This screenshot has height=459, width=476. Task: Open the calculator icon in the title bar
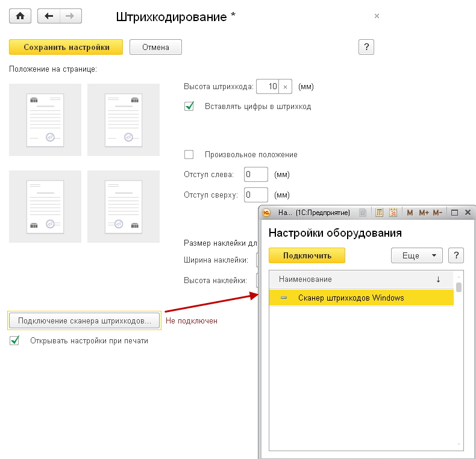coord(379,213)
